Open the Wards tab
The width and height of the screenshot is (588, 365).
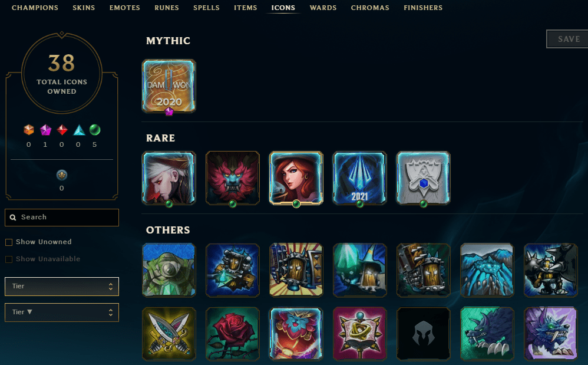pyautogui.click(x=323, y=8)
